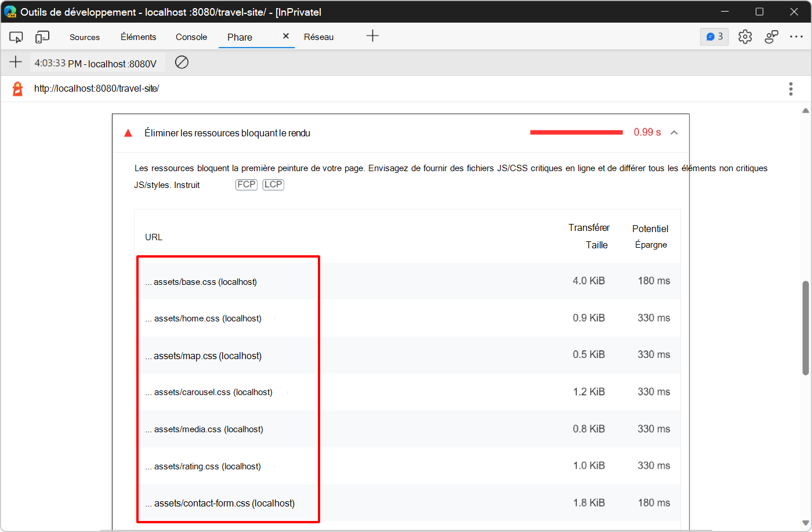Activate the inspect element picker icon
This screenshot has height=532, width=812.
(16, 37)
